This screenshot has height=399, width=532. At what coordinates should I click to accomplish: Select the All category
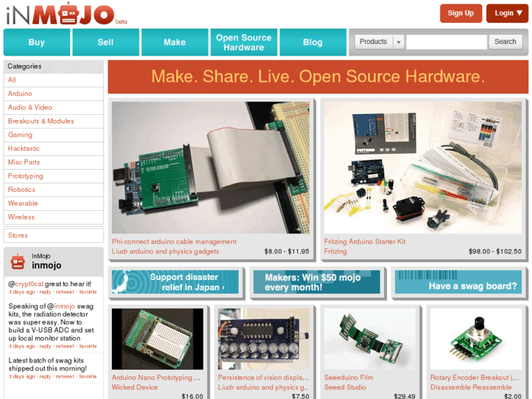coord(53,80)
